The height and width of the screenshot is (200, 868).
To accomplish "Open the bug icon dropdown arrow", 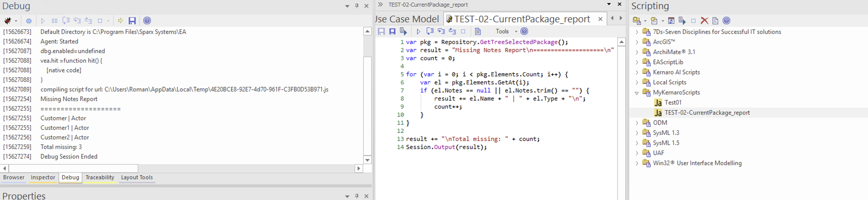I will tap(16, 21).
